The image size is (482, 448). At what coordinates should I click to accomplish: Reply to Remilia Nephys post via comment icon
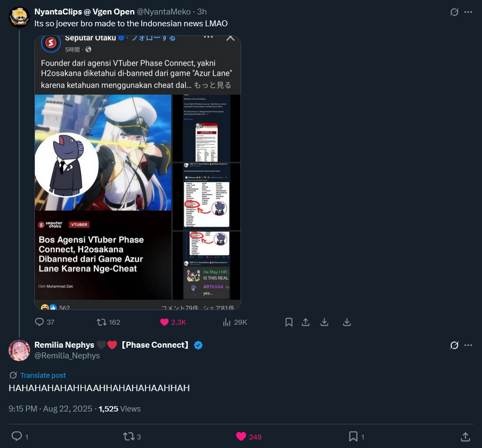pyautogui.click(x=17, y=436)
